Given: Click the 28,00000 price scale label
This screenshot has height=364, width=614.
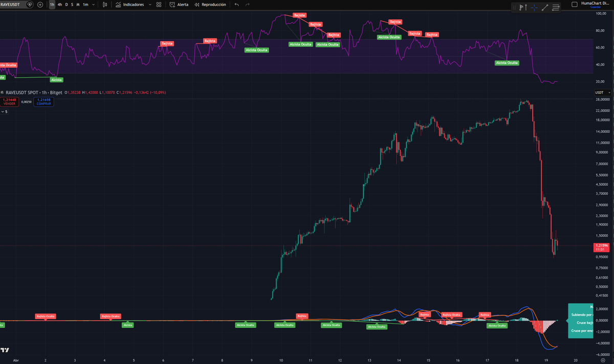Looking at the screenshot, I should pos(602,99).
